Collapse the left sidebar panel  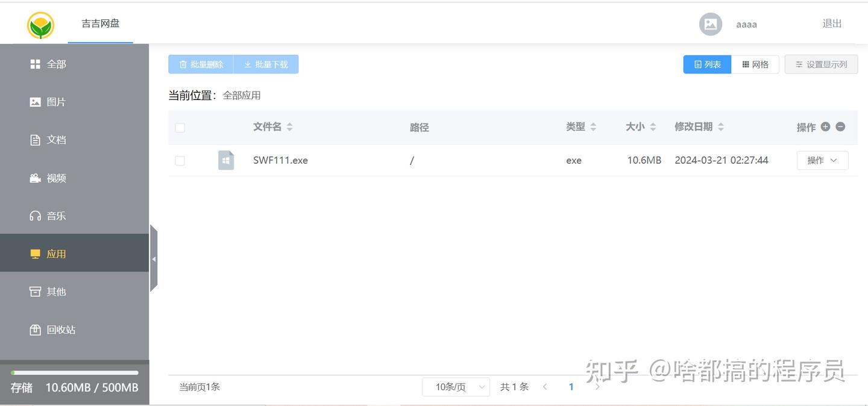(154, 258)
